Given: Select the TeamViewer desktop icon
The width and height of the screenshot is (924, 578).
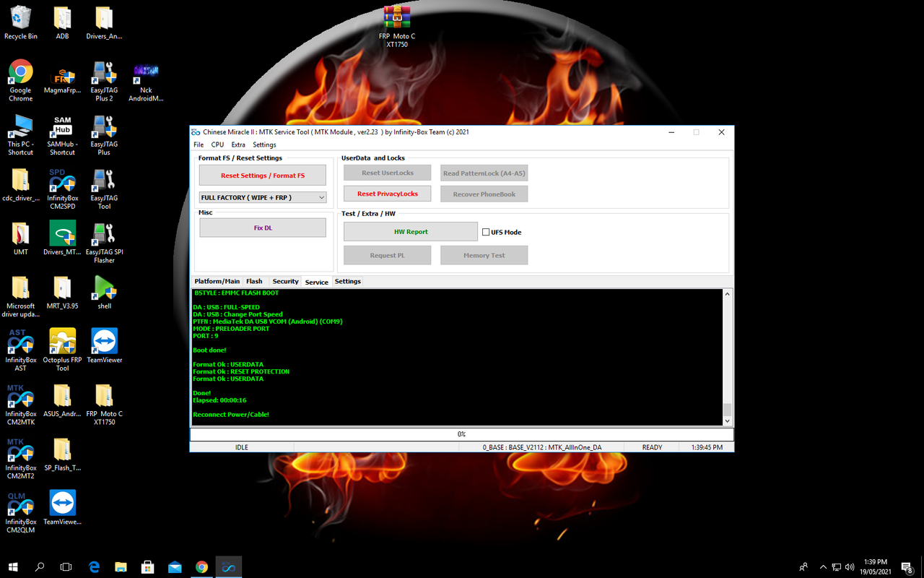Looking at the screenshot, I should pos(105,346).
